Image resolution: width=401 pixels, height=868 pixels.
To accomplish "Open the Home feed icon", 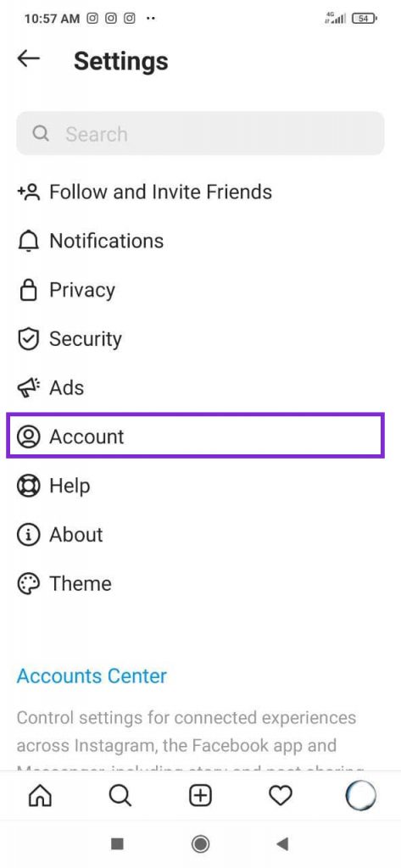I will coord(40,796).
